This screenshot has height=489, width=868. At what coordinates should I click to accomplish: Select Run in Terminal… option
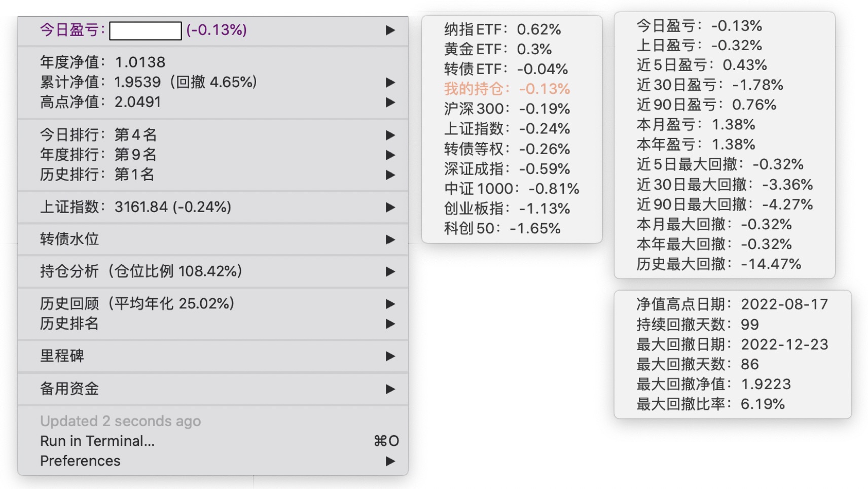(97, 441)
